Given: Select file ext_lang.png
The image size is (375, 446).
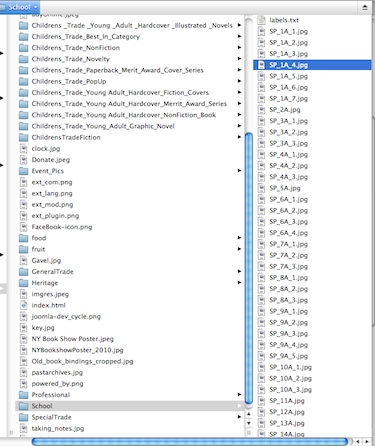Looking at the screenshot, I should click(x=52, y=193).
